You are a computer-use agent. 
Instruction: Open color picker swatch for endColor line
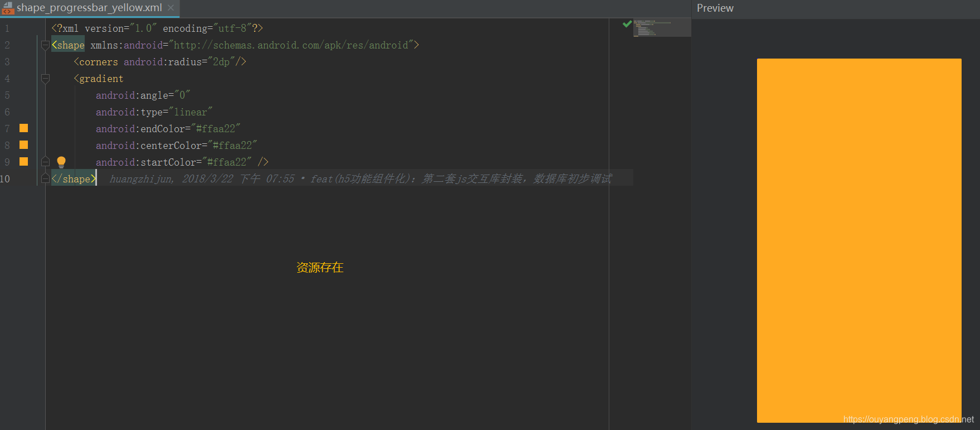pos(23,128)
